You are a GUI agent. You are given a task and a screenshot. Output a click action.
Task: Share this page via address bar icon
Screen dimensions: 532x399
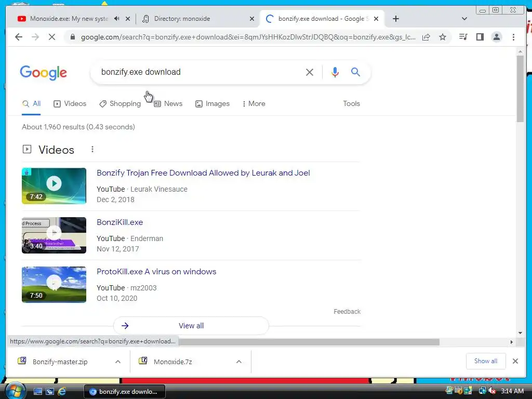tap(426, 37)
